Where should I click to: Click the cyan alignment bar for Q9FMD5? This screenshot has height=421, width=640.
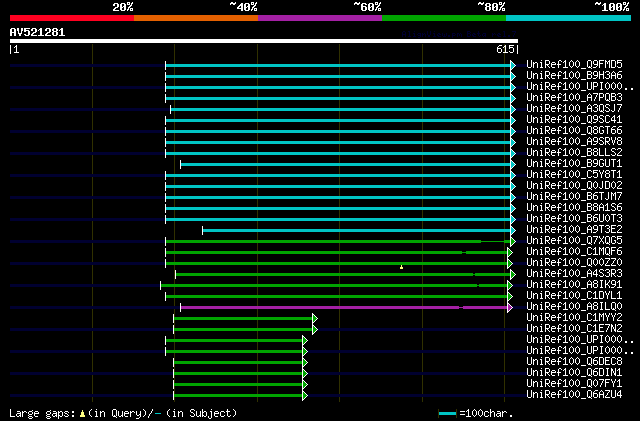click(x=338, y=65)
